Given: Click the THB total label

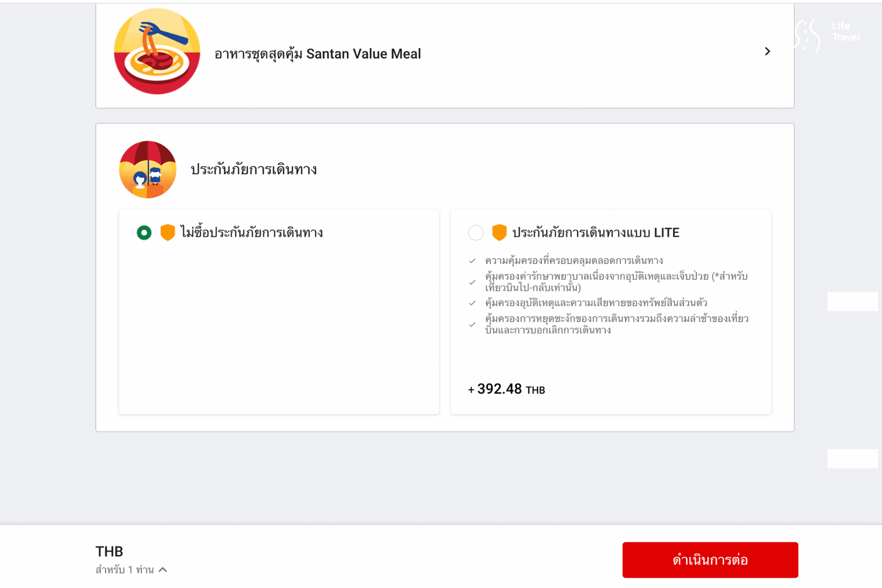Looking at the screenshot, I should point(109,552).
